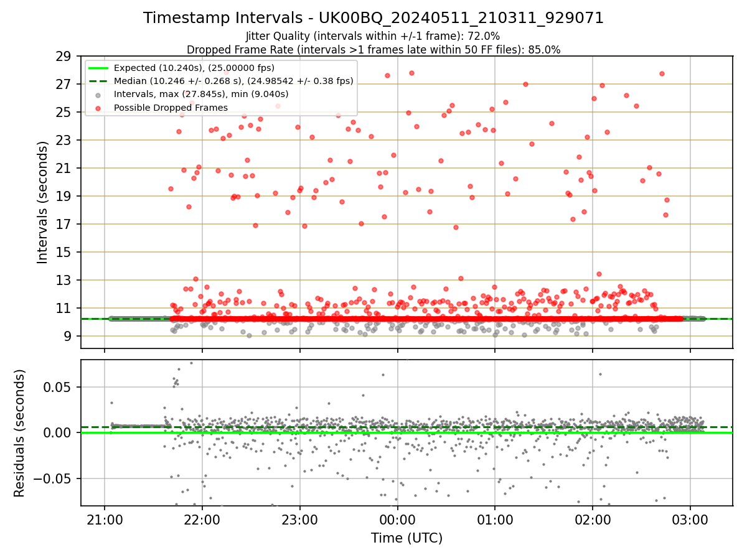This screenshot has width=747, height=560.
Task: Click the 25 tick on the intervals axis
Action: pos(64,112)
